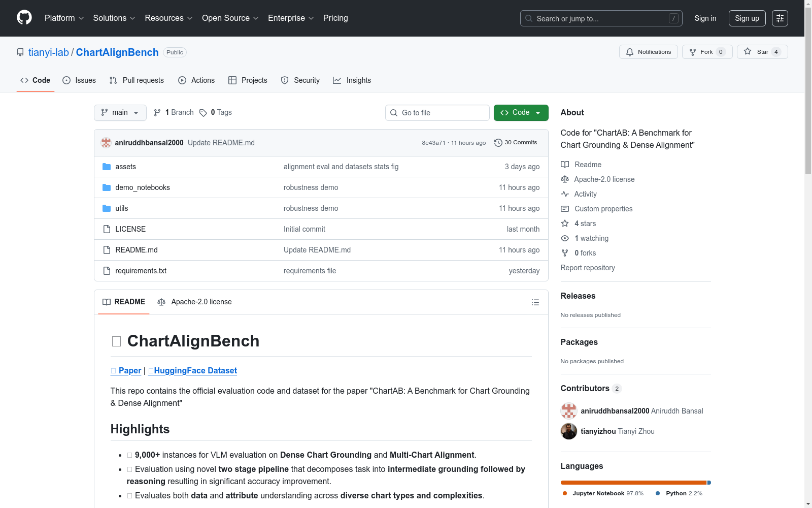The image size is (812, 508).
Task: Expand the Open Source menu
Action: point(230,18)
